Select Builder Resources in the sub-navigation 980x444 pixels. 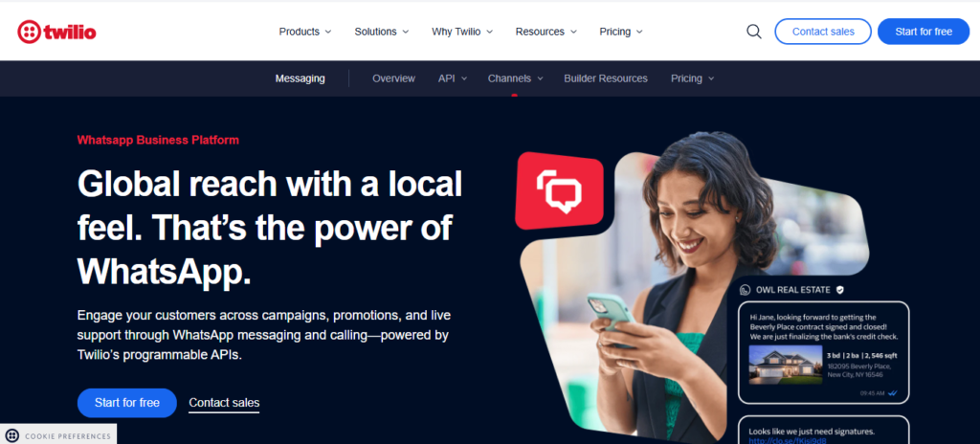point(606,78)
